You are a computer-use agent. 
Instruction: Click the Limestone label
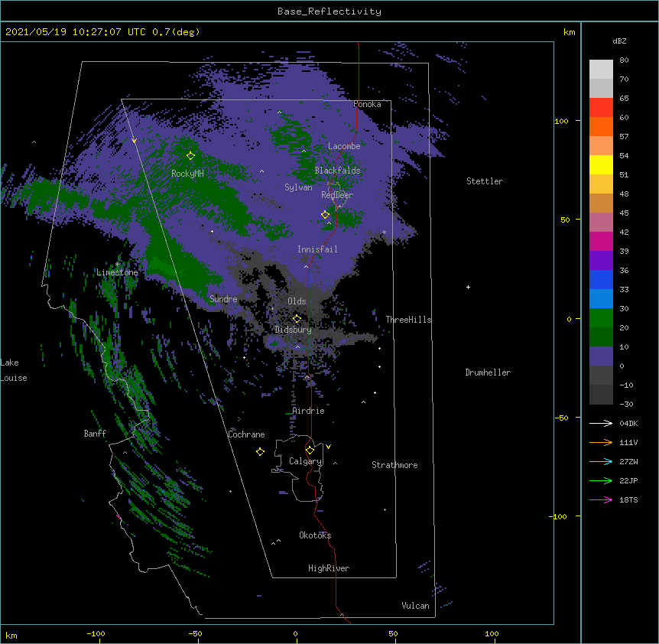(x=117, y=272)
